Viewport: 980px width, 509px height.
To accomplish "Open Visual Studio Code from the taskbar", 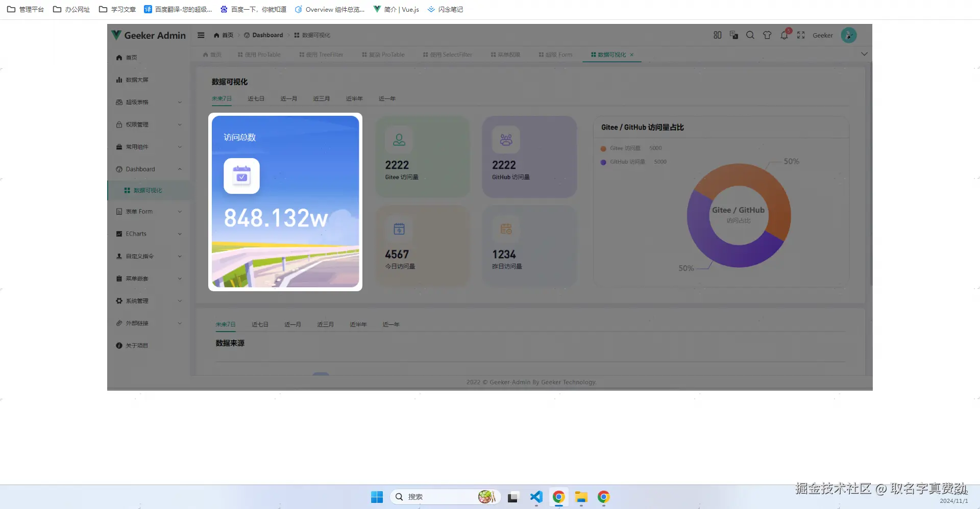I will point(536,497).
